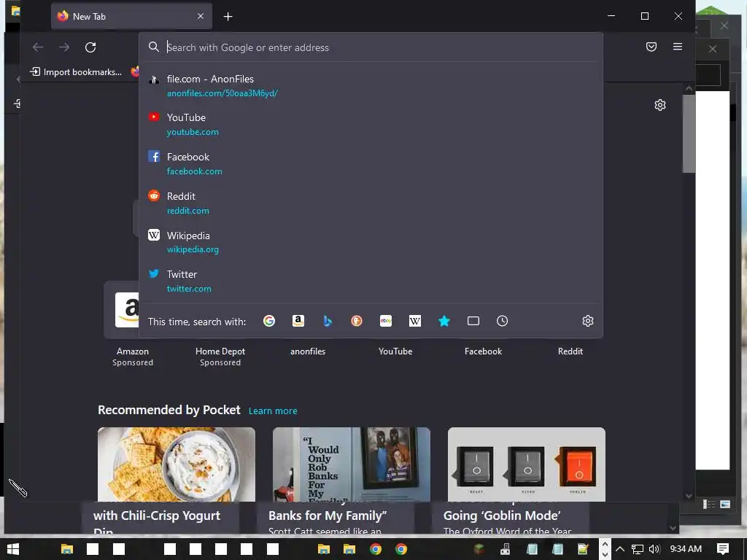This screenshot has width=747, height=560.
Task: Open Rob Banks for My Family article
Action: click(351, 464)
